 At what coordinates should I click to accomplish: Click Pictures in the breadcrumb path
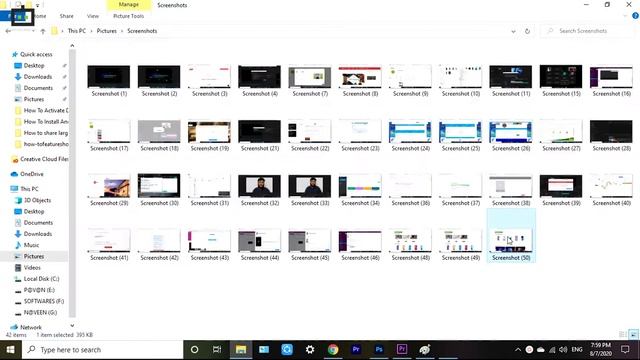(x=107, y=31)
